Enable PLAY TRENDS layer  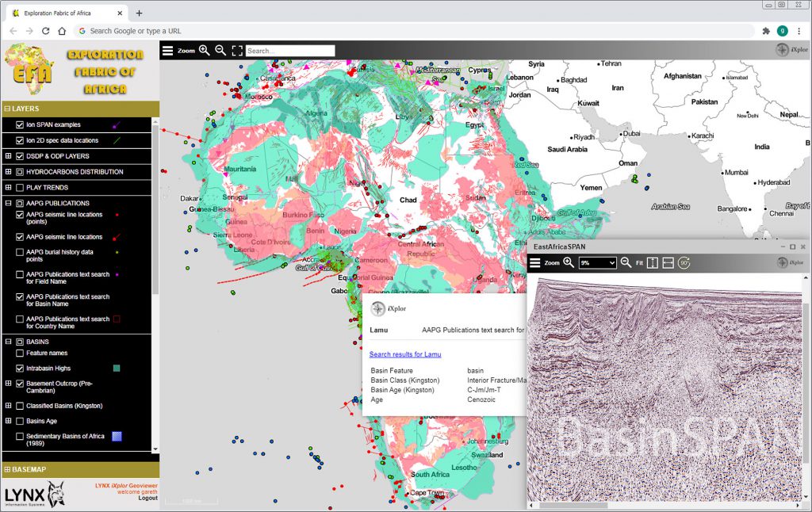[20, 187]
